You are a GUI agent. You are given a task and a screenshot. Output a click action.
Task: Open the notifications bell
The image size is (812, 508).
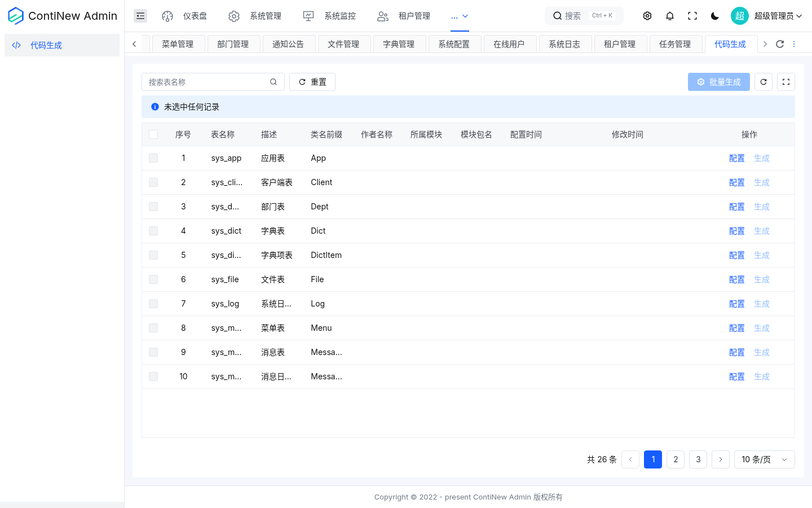pyautogui.click(x=670, y=16)
